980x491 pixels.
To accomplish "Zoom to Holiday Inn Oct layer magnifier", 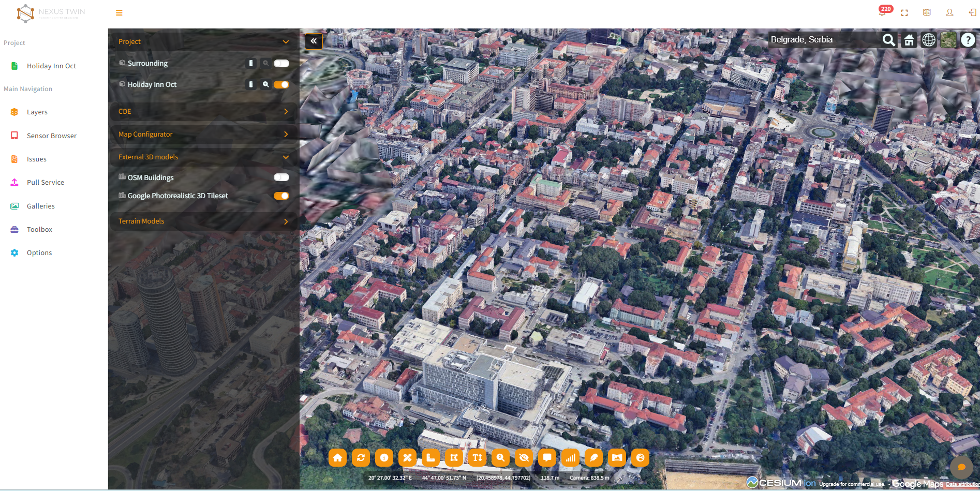I will [265, 84].
